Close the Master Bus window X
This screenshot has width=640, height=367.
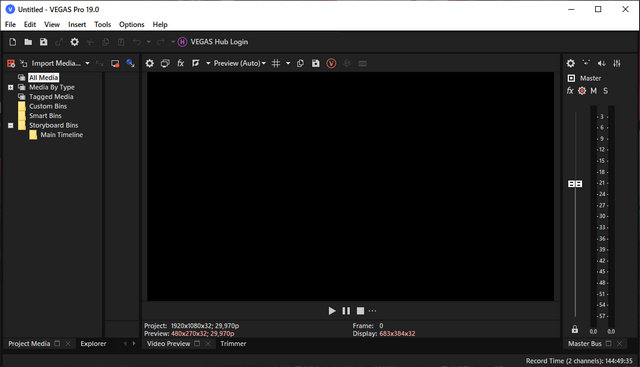[620, 344]
